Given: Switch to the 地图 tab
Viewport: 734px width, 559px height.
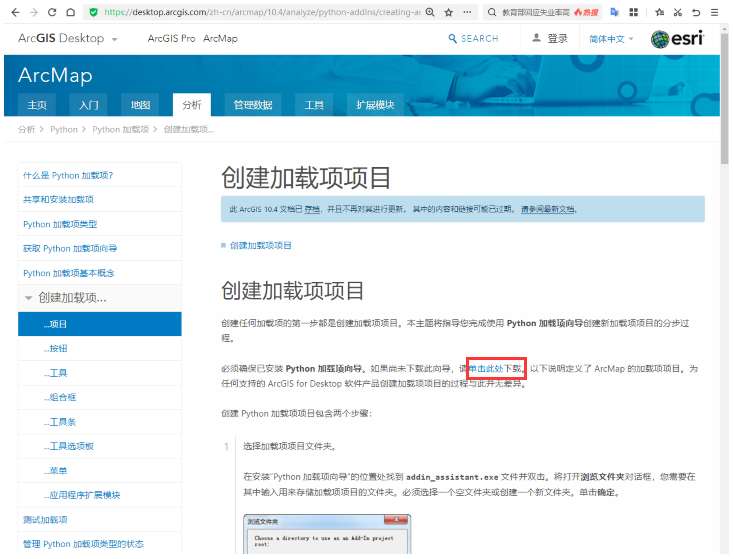Looking at the screenshot, I should pos(140,104).
